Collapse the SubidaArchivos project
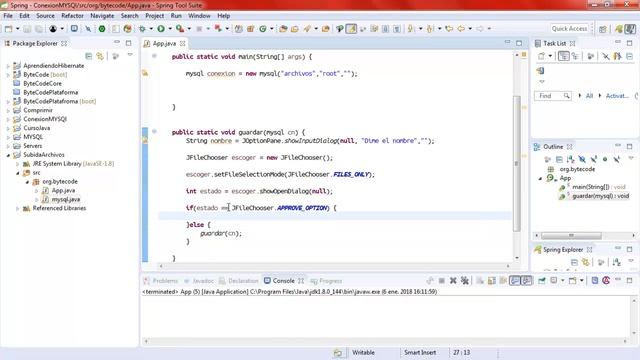The image size is (640, 360). tap(8, 155)
